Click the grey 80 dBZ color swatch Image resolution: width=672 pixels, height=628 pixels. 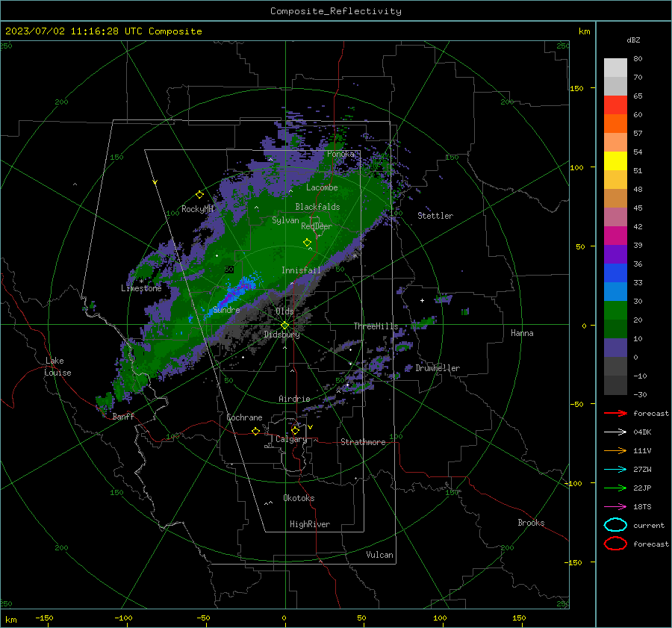coord(615,68)
